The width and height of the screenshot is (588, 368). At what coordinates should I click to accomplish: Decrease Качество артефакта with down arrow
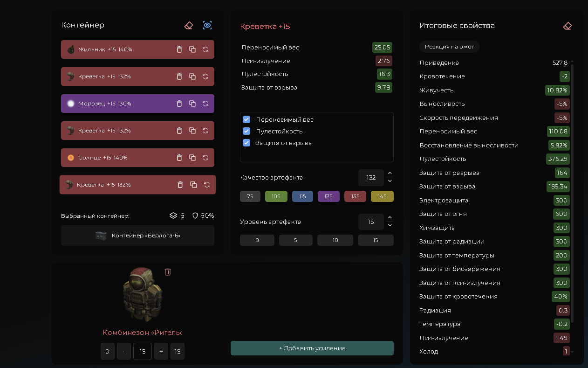click(390, 181)
